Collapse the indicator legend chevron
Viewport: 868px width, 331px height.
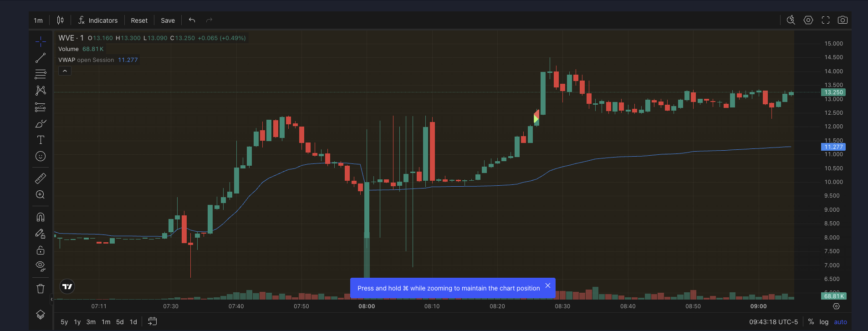tap(65, 71)
